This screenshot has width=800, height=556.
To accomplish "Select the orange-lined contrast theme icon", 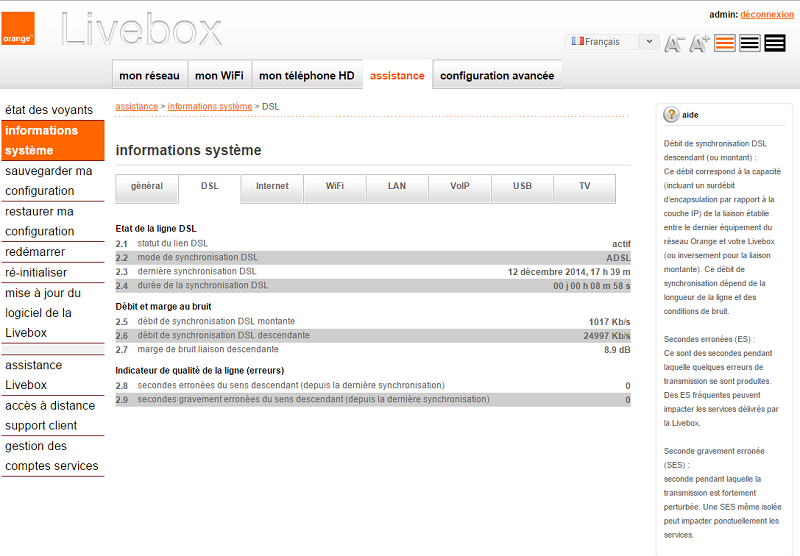I will click(724, 43).
